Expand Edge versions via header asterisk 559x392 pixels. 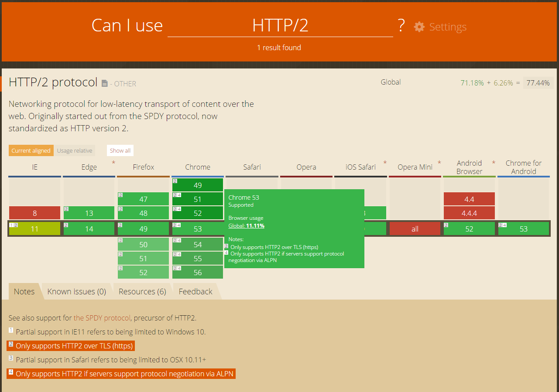(113, 162)
